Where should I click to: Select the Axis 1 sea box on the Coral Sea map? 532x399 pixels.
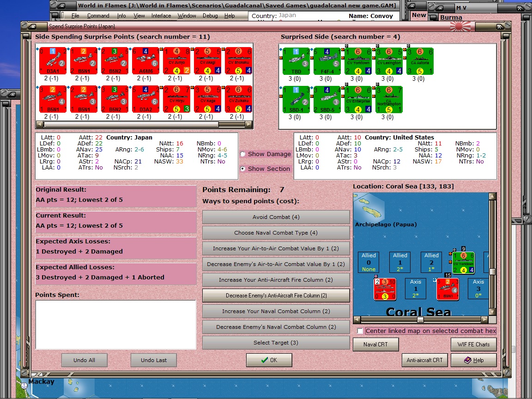tap(416, 289)
